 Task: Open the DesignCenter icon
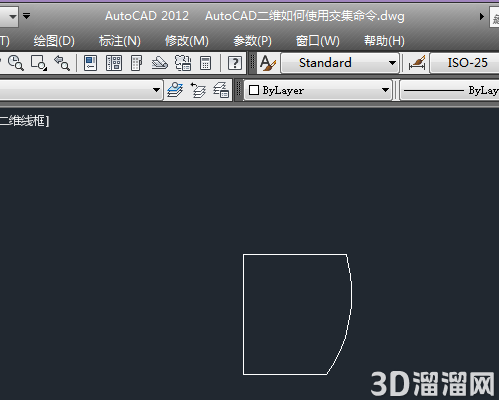click(x=114, y=63)
